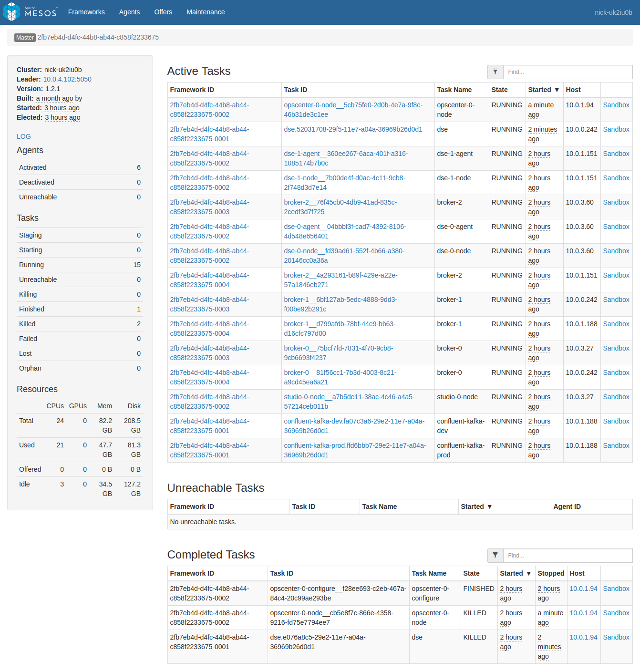
Task: Open the dse-1-node task ID link
Action: (345, 183)
